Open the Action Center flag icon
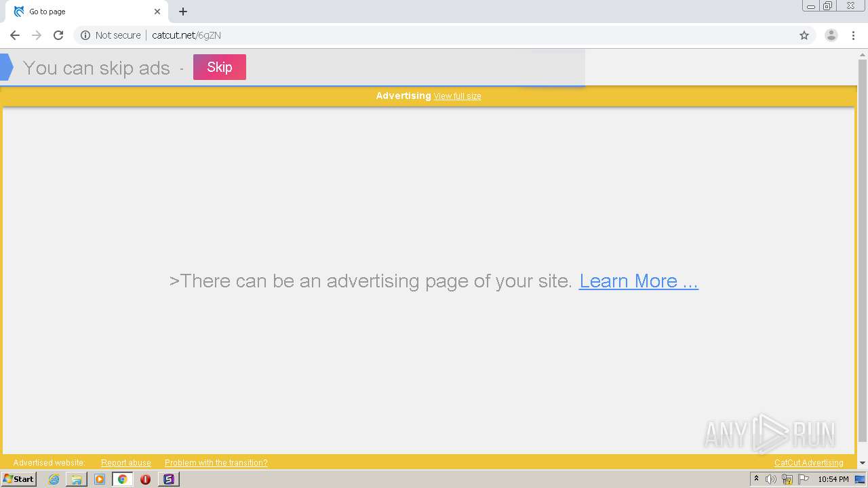Viewport: 868px width, 488px height. click(x=804, y=479)
